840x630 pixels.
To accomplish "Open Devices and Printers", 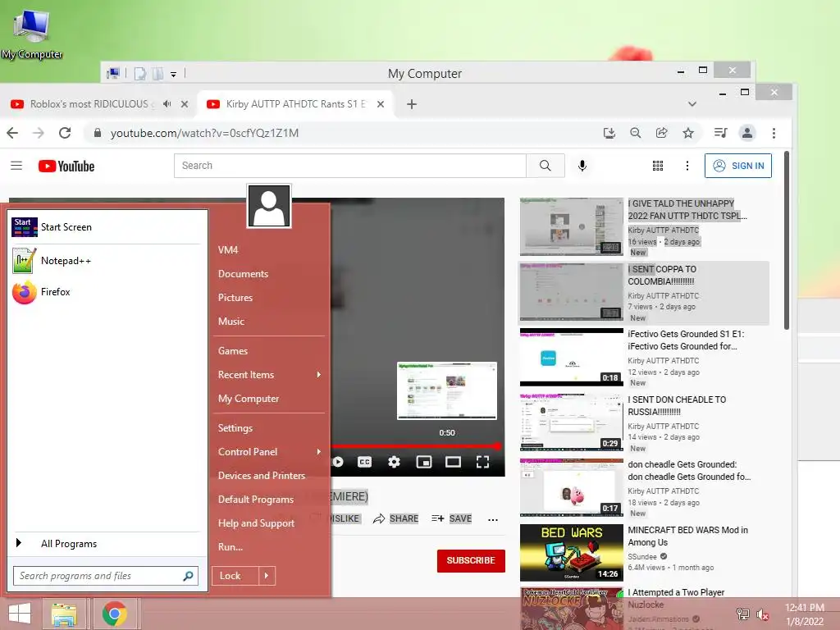I will (x=262, y=476).
